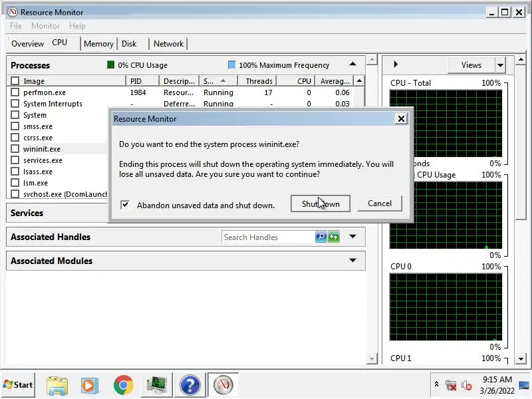
Task: Click the Views button
Action: (471, 65)
